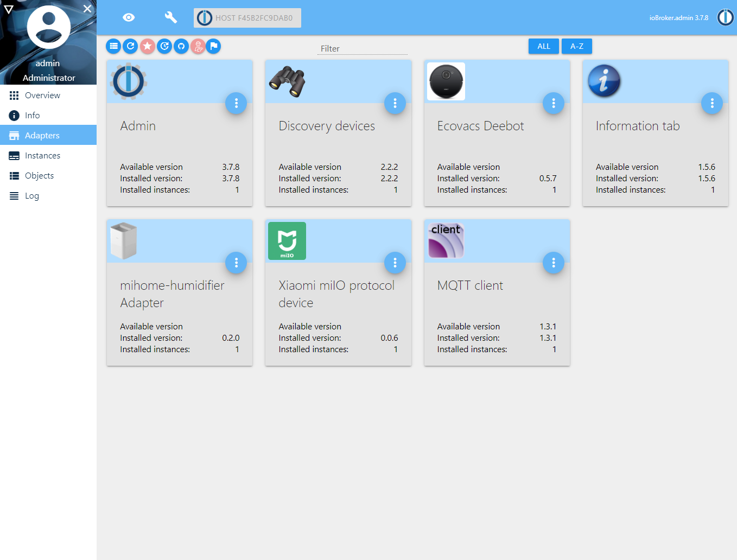Open Info in the sidebar
Screen dimensions: 737x560
48,115
